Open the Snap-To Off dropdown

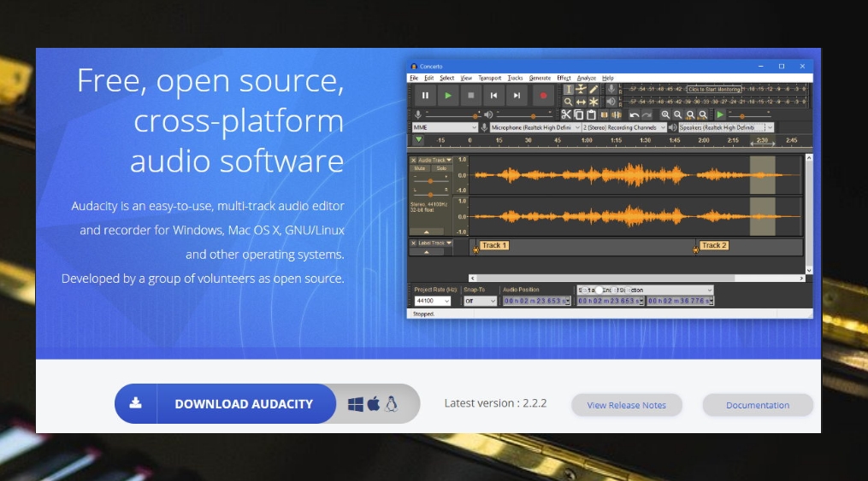[480, 301]
